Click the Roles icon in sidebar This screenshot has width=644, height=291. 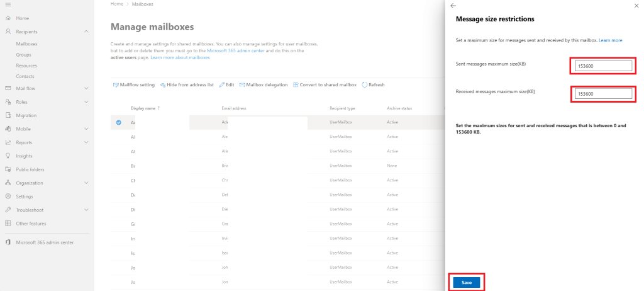pos(8,101)
